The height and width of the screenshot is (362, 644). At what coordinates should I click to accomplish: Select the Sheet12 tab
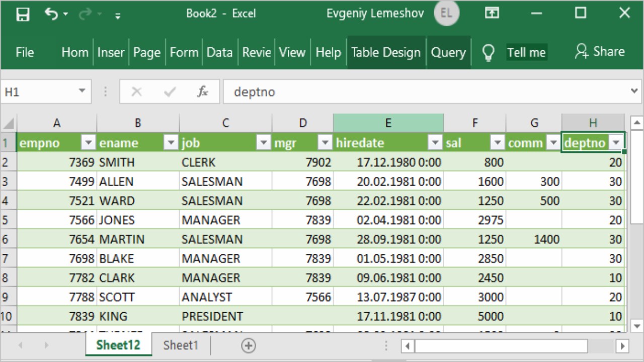tap(118, 345)
